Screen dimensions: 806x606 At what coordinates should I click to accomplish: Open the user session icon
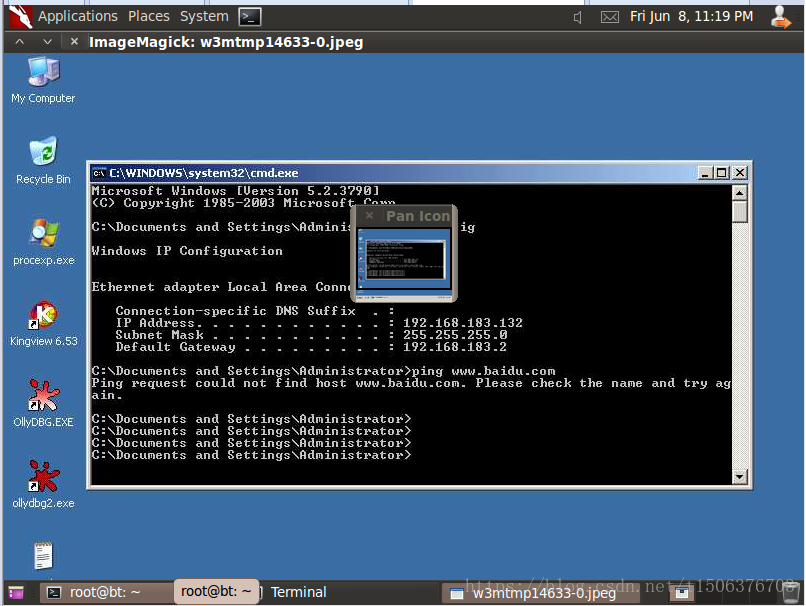click(780, 16)
